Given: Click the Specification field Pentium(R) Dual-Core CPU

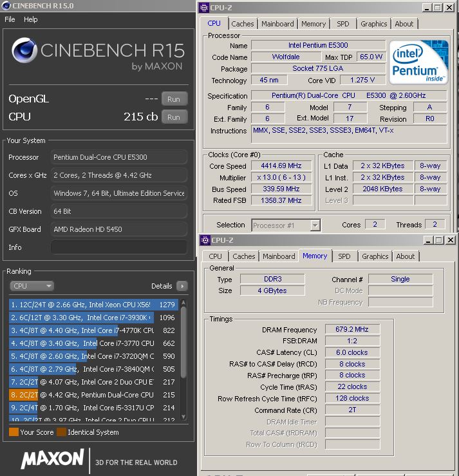Looking at the screenshot, I should tap(349, 95).
